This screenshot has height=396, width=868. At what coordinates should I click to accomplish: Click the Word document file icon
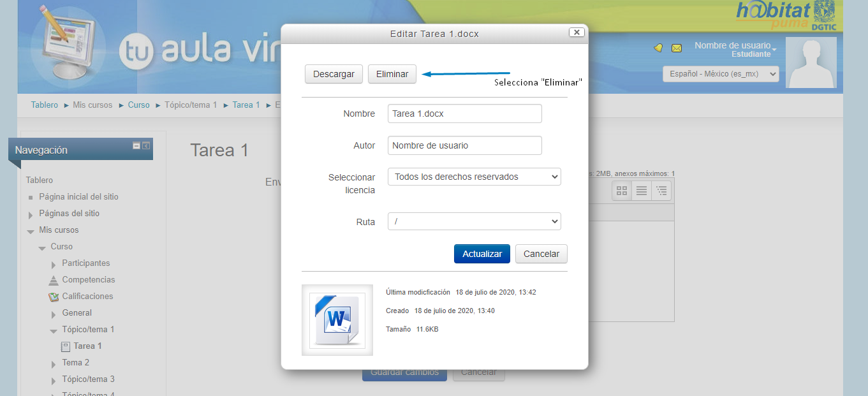[337, 319]
